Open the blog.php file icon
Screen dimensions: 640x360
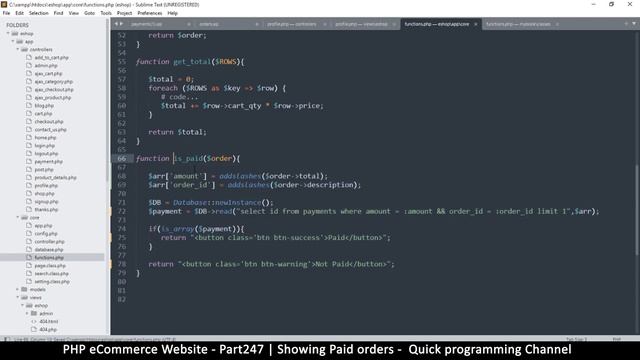point(29,105)
